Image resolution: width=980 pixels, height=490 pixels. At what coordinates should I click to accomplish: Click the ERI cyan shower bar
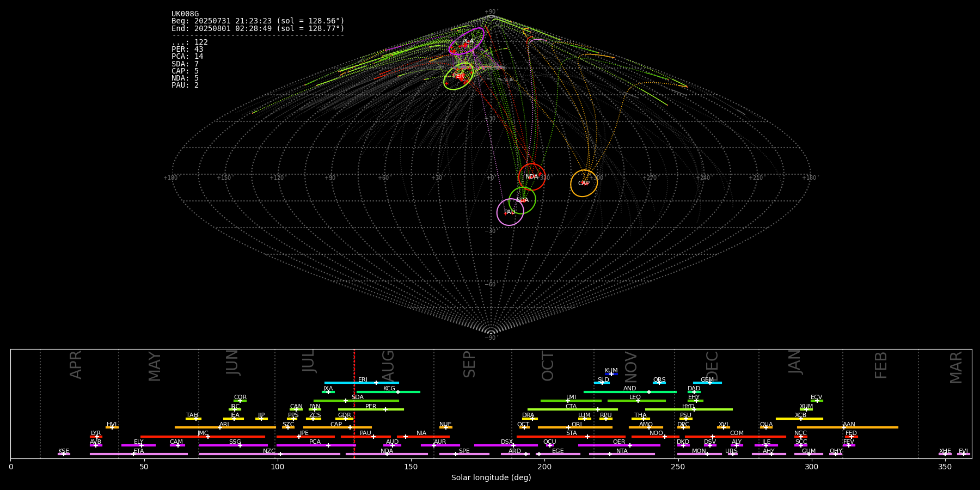tap(362, 383)
